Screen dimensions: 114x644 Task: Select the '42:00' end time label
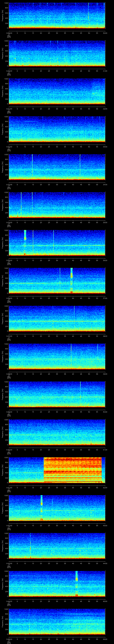pos(105,487)
